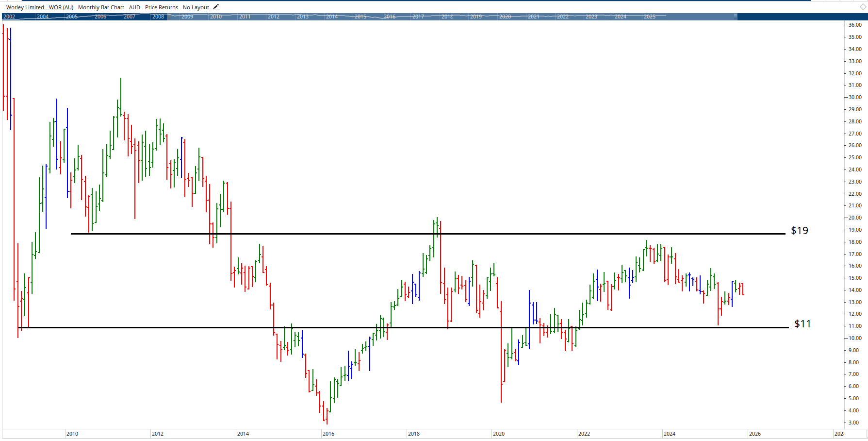This screenshot has height=441, width=868.
Task: Click the pencil edit icon beside chart title
Action: pyautogui.click(x=215, y=7)
